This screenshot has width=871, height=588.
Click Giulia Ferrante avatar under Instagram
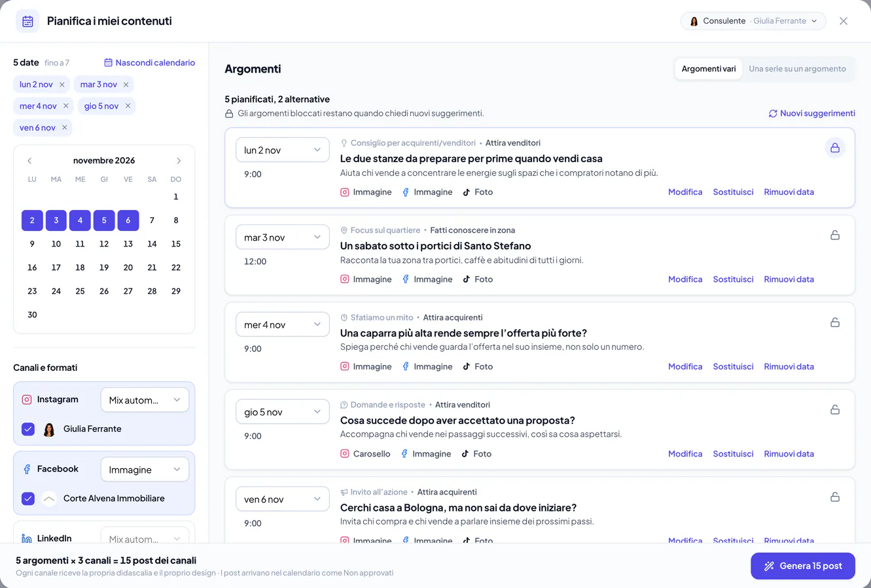49,430
